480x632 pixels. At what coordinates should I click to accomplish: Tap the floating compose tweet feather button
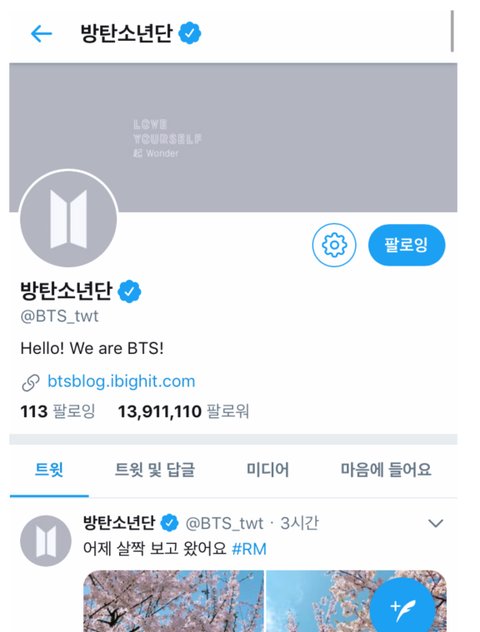[x=402, y=609]
